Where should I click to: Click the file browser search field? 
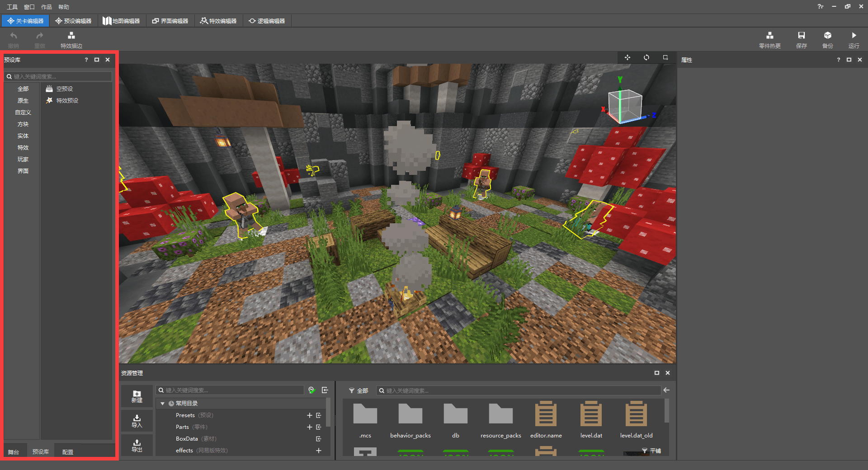coord(519,390)
